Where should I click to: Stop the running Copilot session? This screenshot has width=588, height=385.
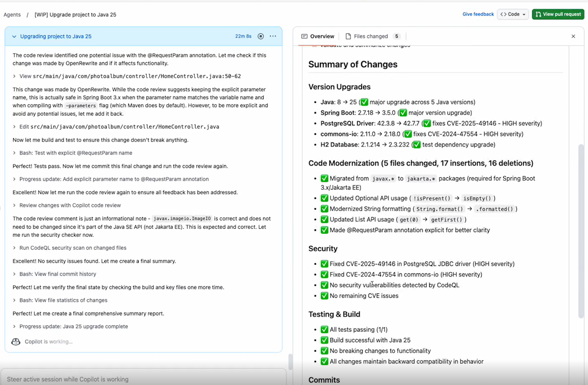(261, 36)
